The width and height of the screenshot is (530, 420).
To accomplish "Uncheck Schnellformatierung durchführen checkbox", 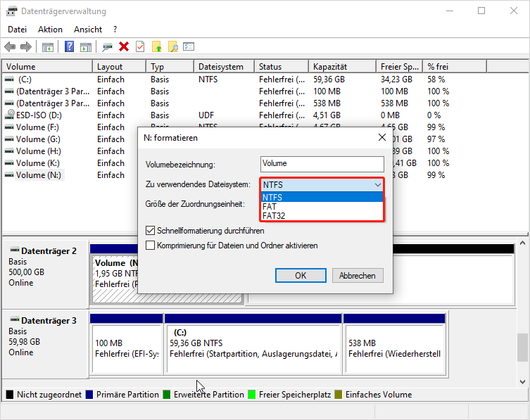I will point(150,231).
